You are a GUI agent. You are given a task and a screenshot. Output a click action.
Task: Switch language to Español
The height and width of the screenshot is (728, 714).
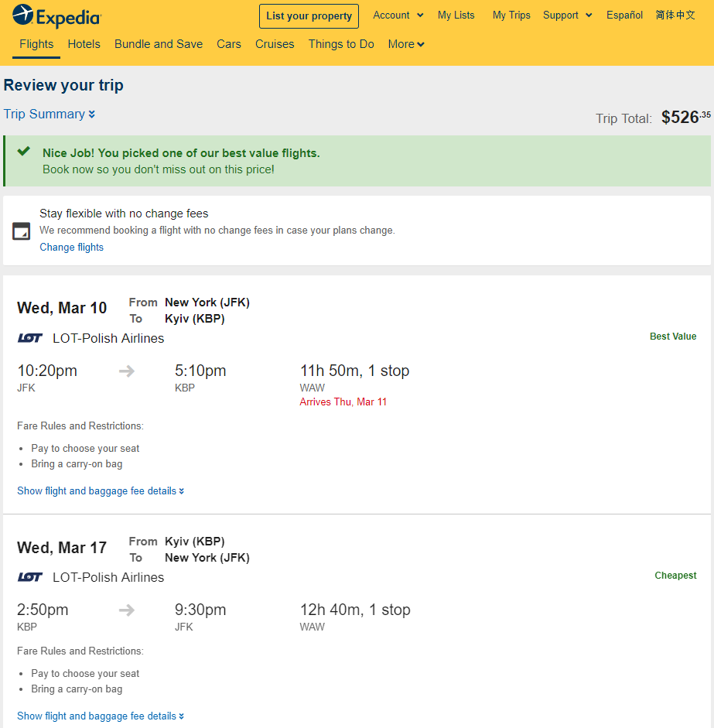point(624,15)
